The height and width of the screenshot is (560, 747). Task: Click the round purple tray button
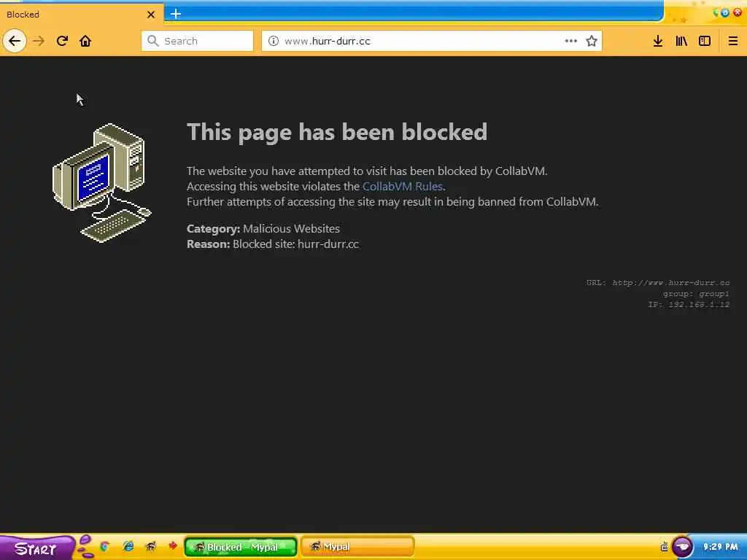(x=683, y=547)
